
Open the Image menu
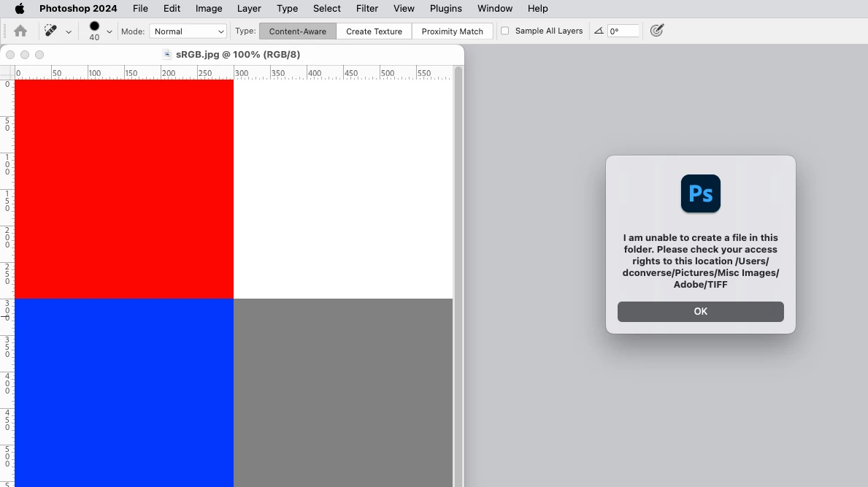(209, 8)
